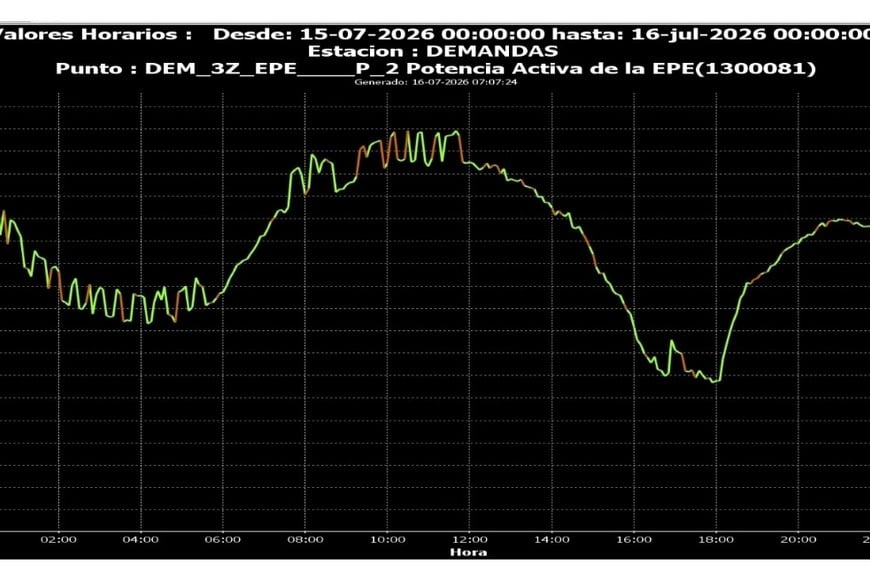Click the 02:00 axis label
Image resolution: width=870 pixels, height=580 pixels.
(58, 539)
